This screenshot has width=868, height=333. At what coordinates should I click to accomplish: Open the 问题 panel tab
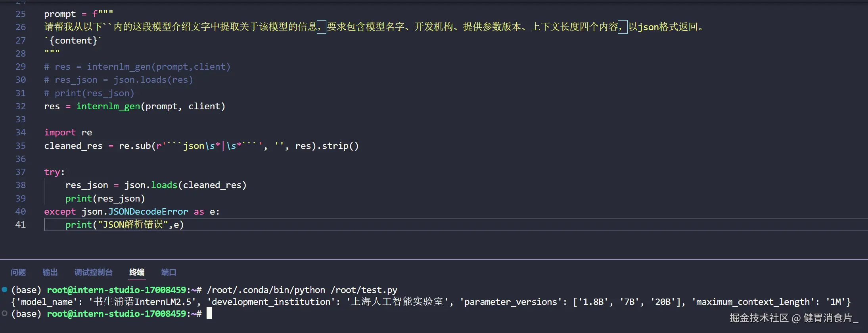click(18, 272)
